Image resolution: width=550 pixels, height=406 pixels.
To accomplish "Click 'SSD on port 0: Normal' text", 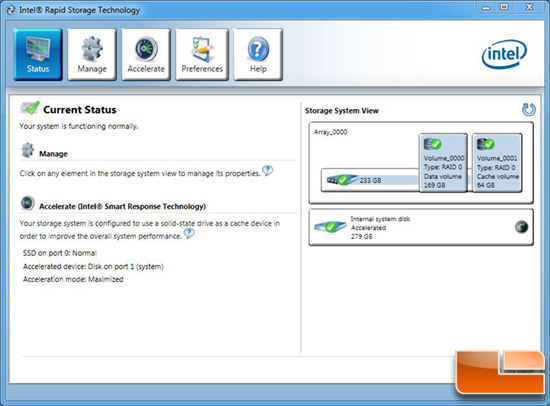I will tap(60, 253).
